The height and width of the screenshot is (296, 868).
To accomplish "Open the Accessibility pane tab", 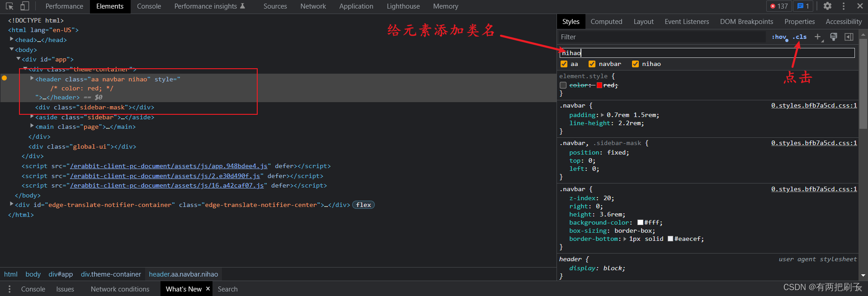I will (x=844, y=22).
